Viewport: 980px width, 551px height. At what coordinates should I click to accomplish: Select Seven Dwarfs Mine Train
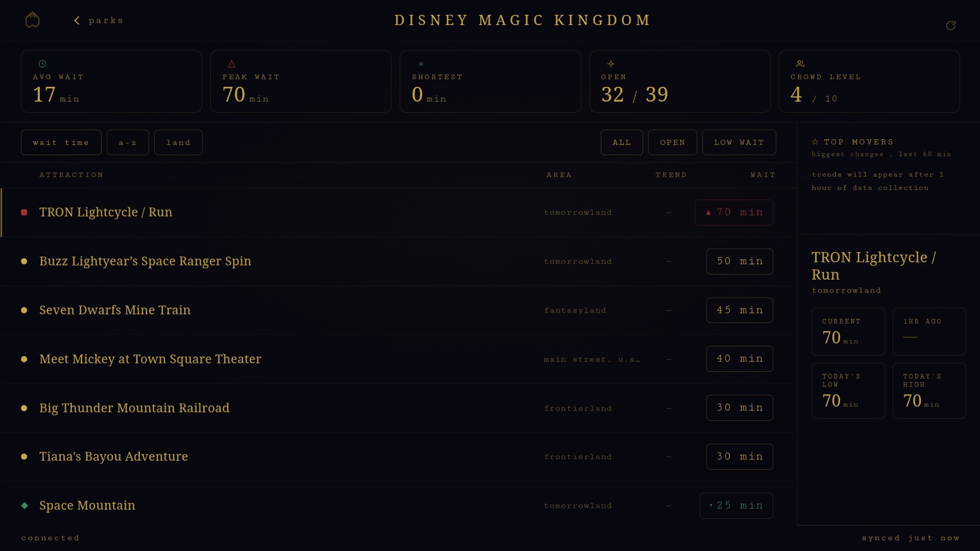click(x=398, y=310)
